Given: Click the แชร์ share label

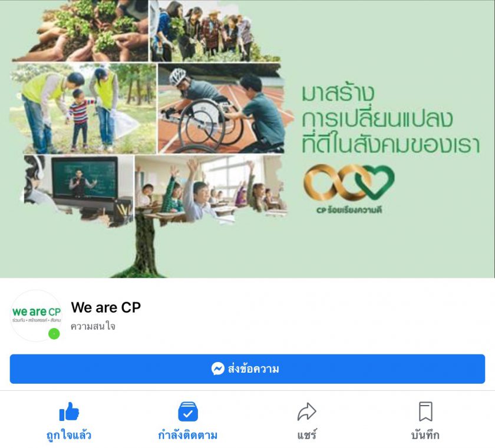Looking at the screenshot, I should point(306,436).
